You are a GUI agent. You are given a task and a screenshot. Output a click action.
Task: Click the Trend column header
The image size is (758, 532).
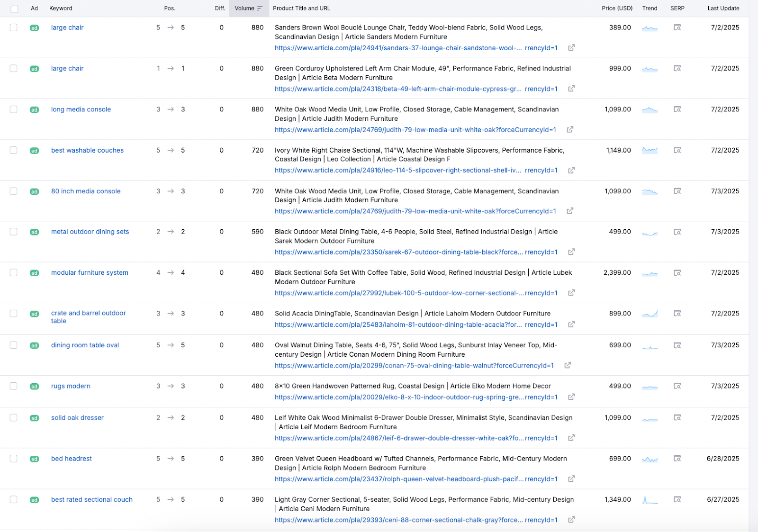(650, 8)
